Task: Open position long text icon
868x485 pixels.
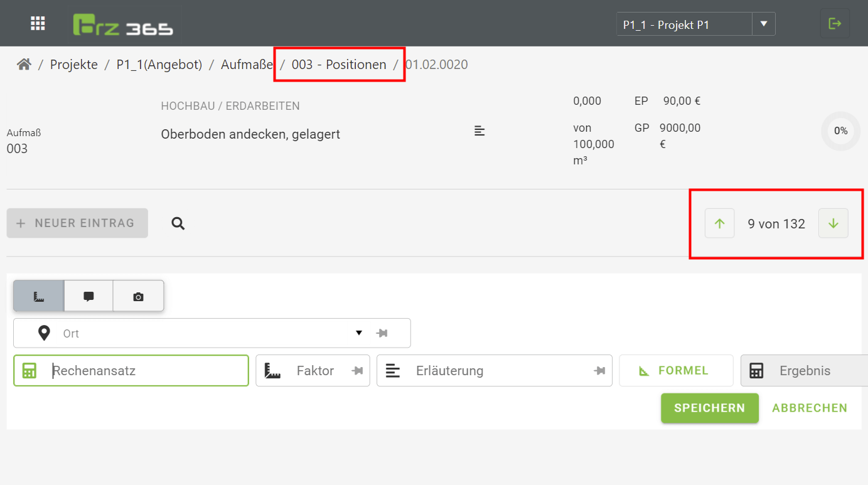Action: tap(480, 131)
